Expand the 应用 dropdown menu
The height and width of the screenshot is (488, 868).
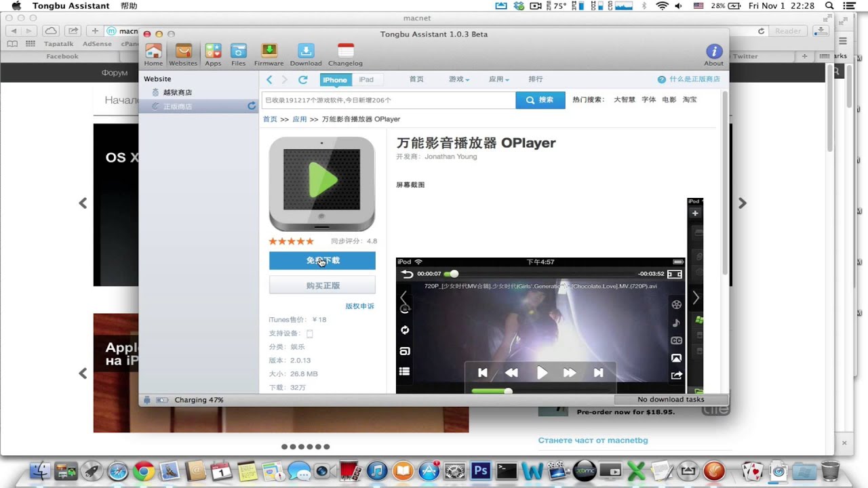[x=499, y=79]
